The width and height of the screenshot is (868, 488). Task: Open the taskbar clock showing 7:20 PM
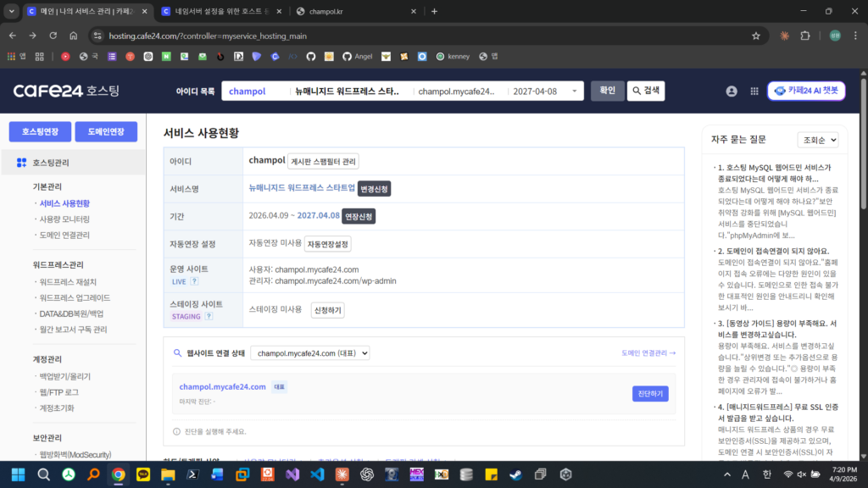tap(844, 474)
